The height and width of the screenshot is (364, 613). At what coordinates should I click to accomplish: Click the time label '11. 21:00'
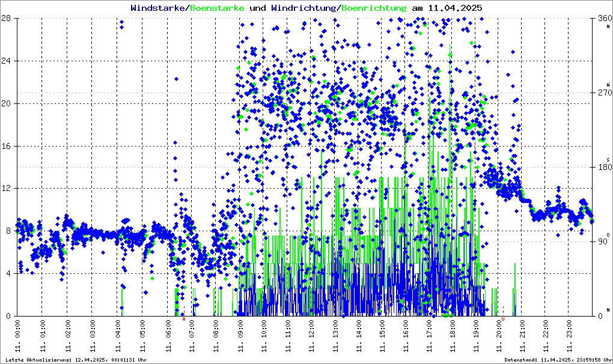click(522, 336)
